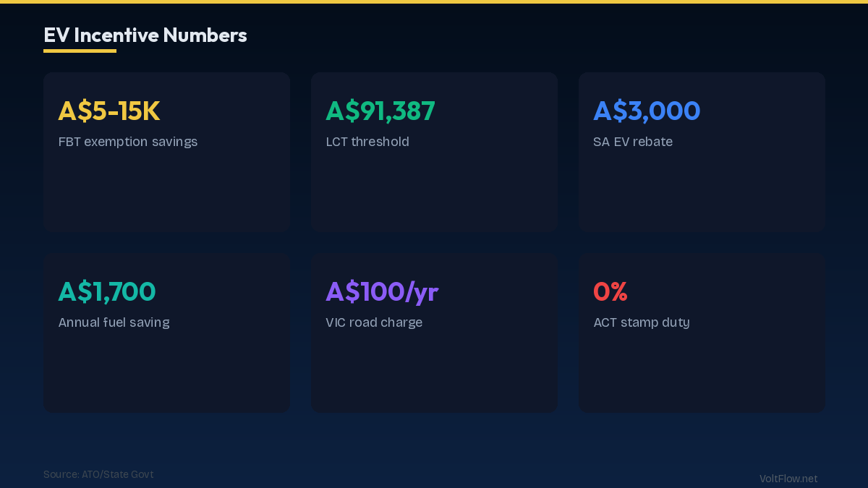Click the LCT threshold label

[367, 142]
